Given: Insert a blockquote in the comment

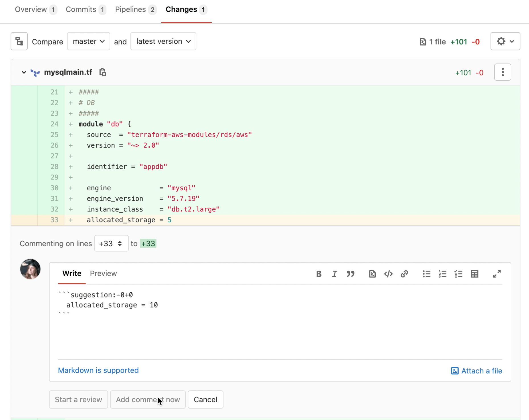Looking at the screenshot, I should [351, 274].
